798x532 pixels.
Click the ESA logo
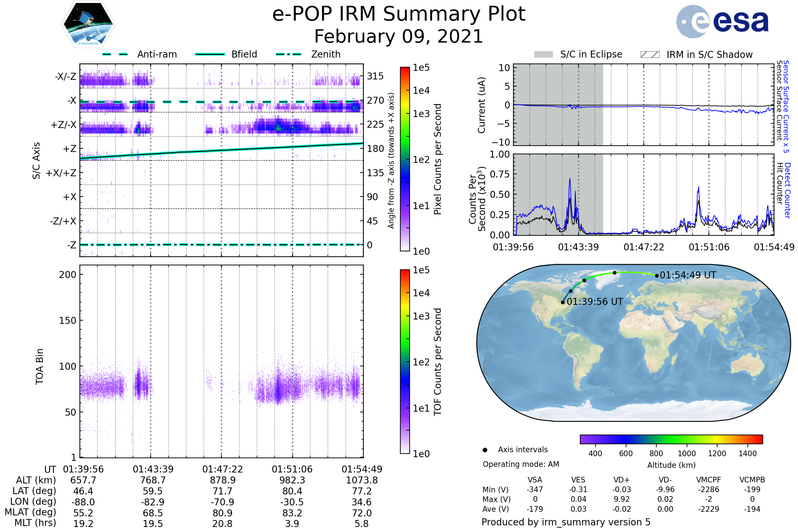coord(722,21)
